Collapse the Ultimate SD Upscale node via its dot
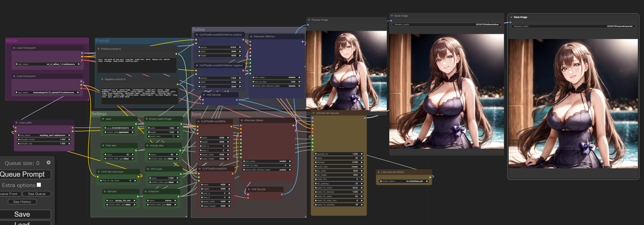644x225 pixels. 313,113
